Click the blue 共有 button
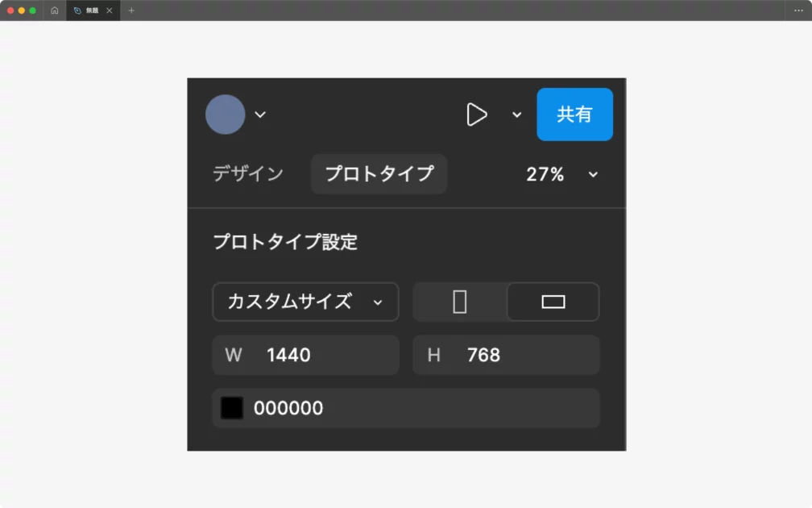The height and width of the screenshot is (508, 812). [x=574, y=115]
